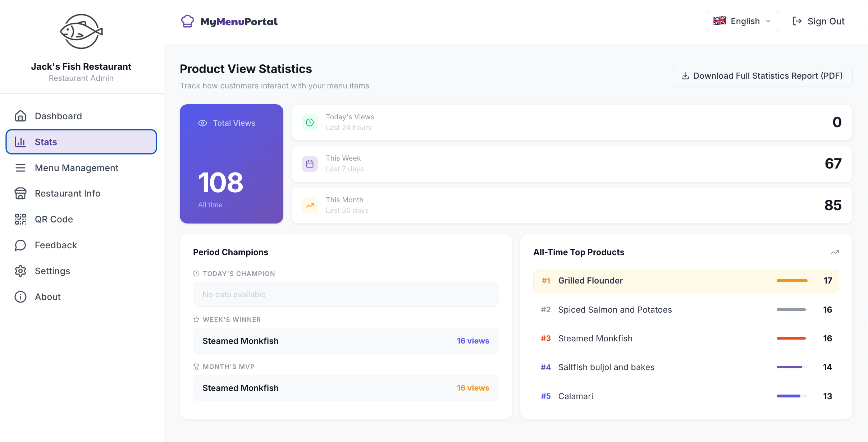Click the Steamed Monkfish red progress bar
Screen dimensions: 868x442
[x=792, y=338]
